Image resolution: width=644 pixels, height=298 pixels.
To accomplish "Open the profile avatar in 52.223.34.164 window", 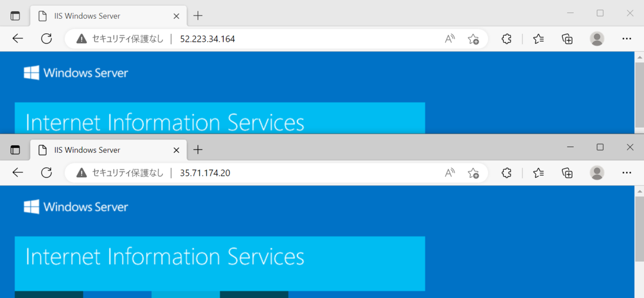I will tap(597, 39).
